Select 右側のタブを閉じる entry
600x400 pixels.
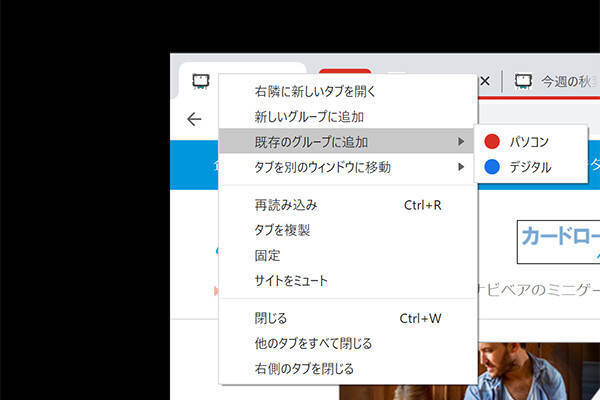point(348,369)
